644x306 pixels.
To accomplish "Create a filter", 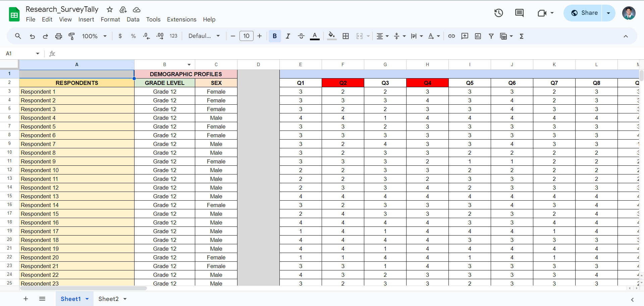I will tap(491, 36).
